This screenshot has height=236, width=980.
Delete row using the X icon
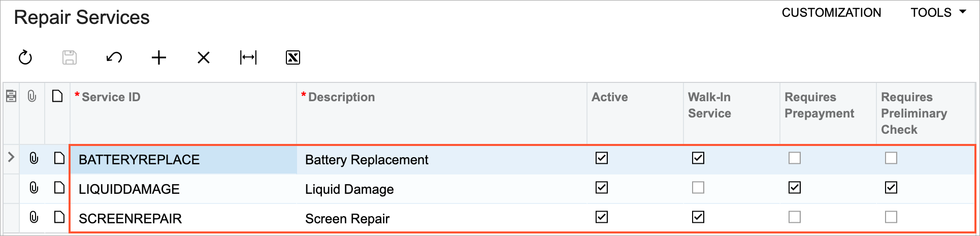click(x=204, y=57)
